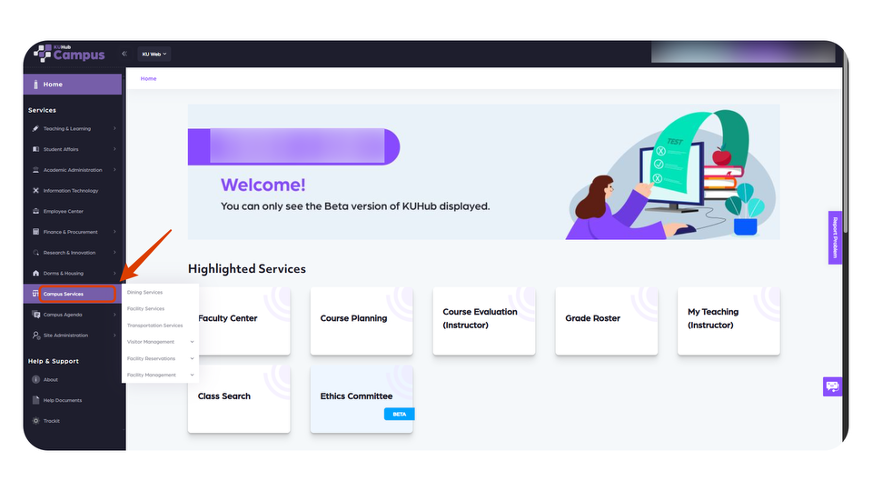Screen dimensions: 872x491
Task: Open the Campus Services sidebar item
Action: (x=72, y=294)
